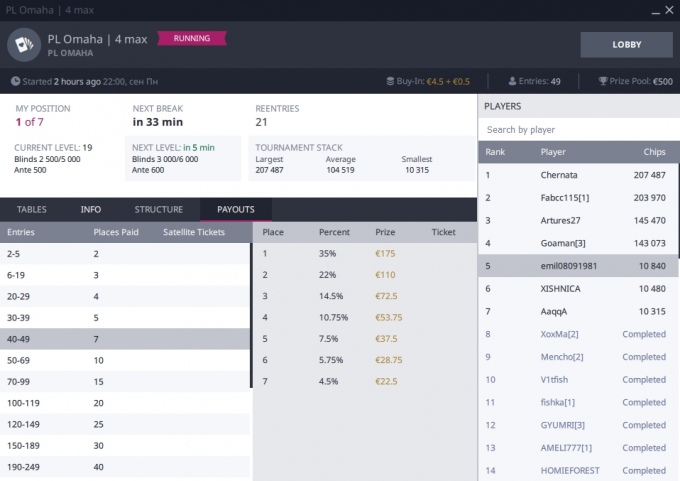Screen dimensions: 680x481
Task: Select player Chernata in the list
Action: 578,175
